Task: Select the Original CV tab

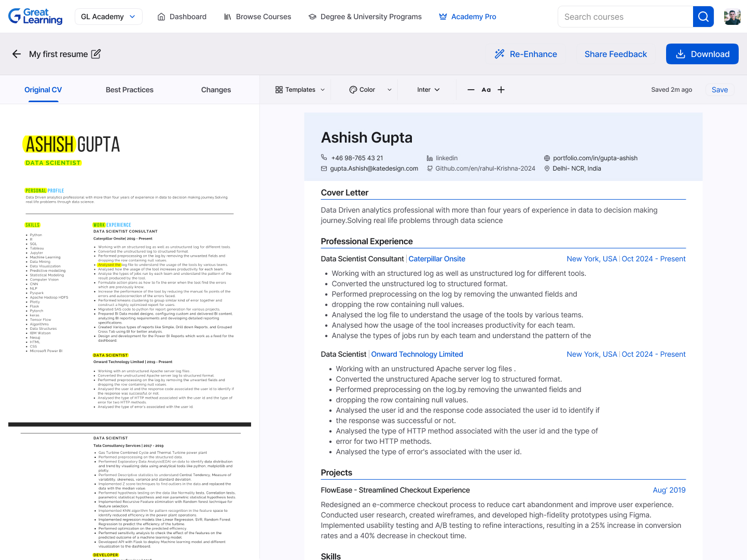Action: [x=43, y=90]
